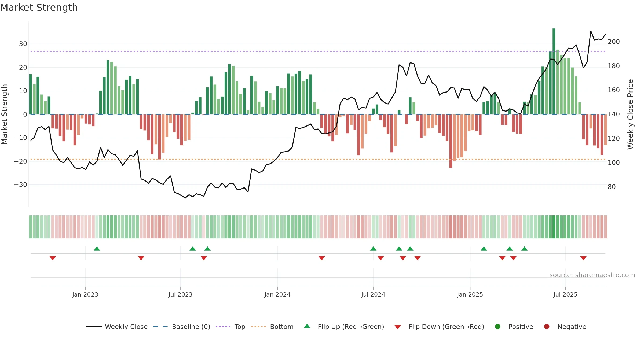Screen dimensions: 644x362
Task: Select the red flip-down marker before Jan 2023
Action: point(53,258)
